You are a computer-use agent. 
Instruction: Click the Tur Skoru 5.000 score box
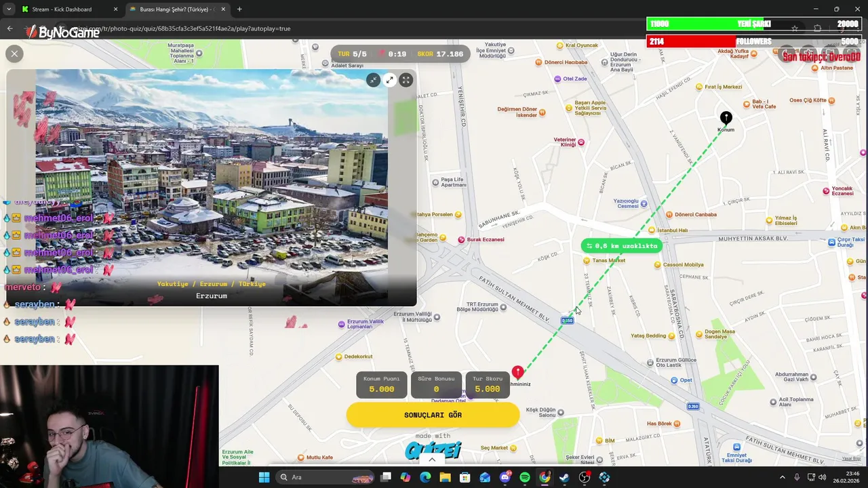(x=487, y=384)
